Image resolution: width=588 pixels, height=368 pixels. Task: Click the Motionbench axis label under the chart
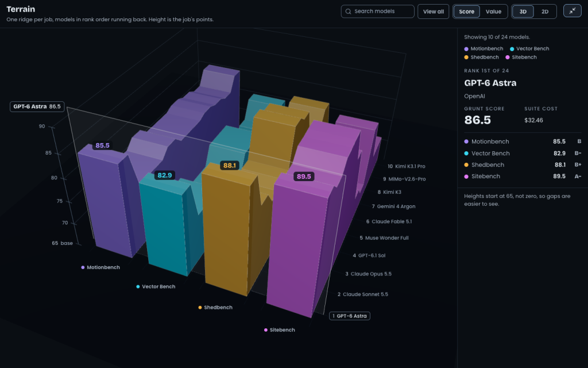[x=100, y=267]
